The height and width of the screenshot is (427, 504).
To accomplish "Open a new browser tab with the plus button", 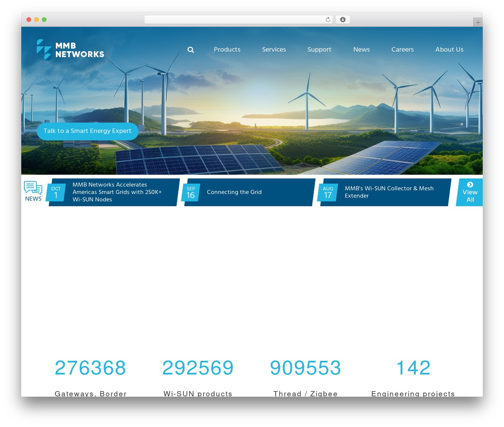I will tap(478, 22).
